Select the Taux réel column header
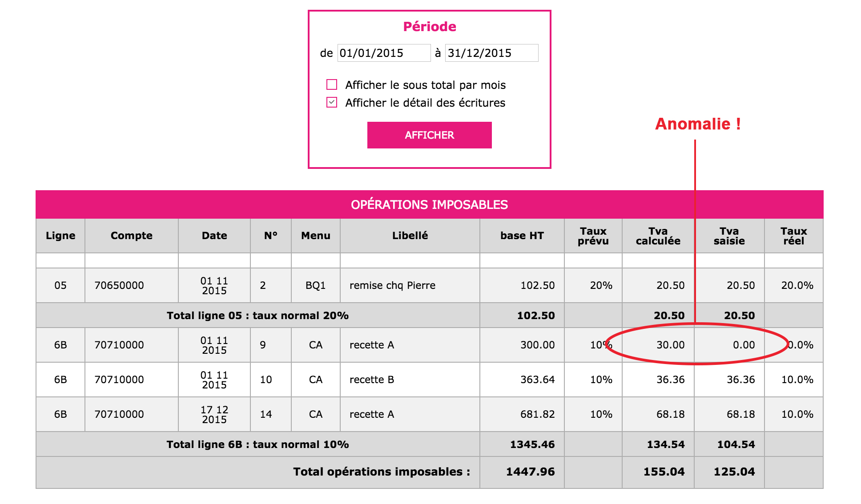Screen dimensions: 861x504 point(794,236)
